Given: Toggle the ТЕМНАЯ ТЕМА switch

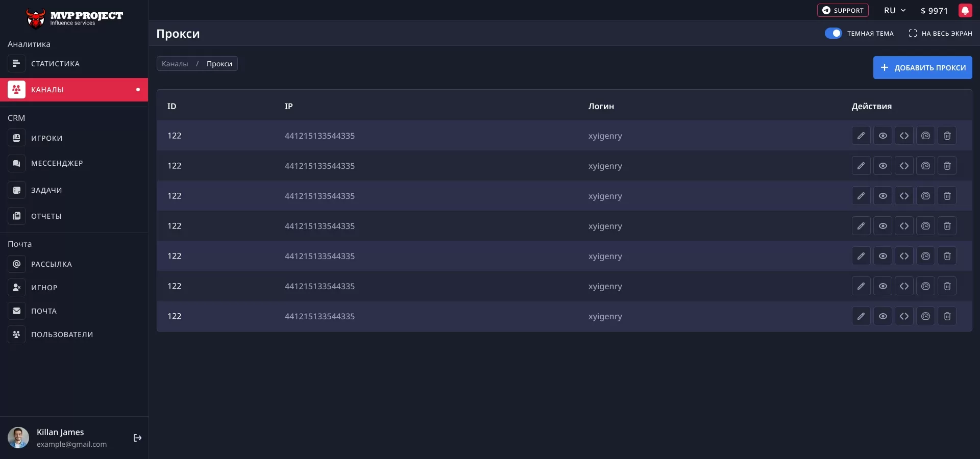Looking at the screenshot, I should pyautogui.click(x=833, y=33).
